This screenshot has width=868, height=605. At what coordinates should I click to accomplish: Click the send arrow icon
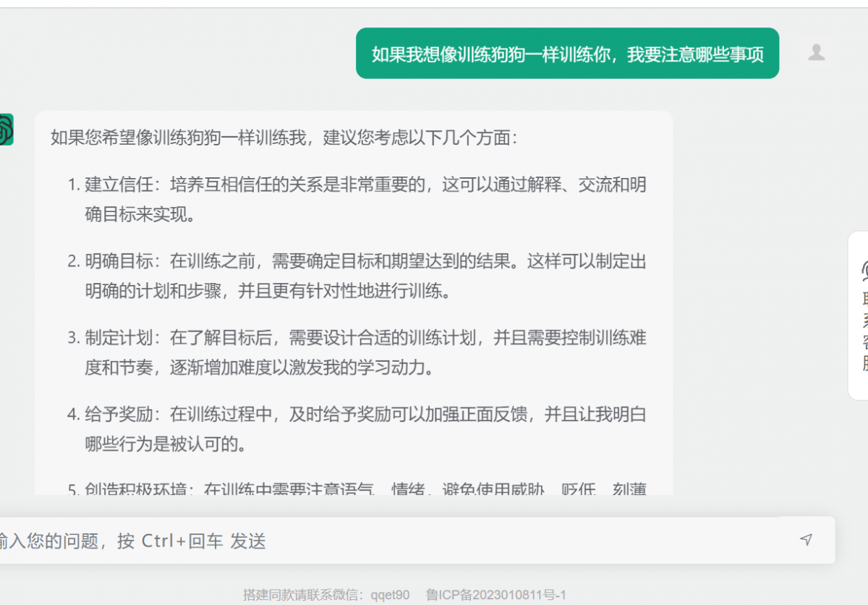806,540
